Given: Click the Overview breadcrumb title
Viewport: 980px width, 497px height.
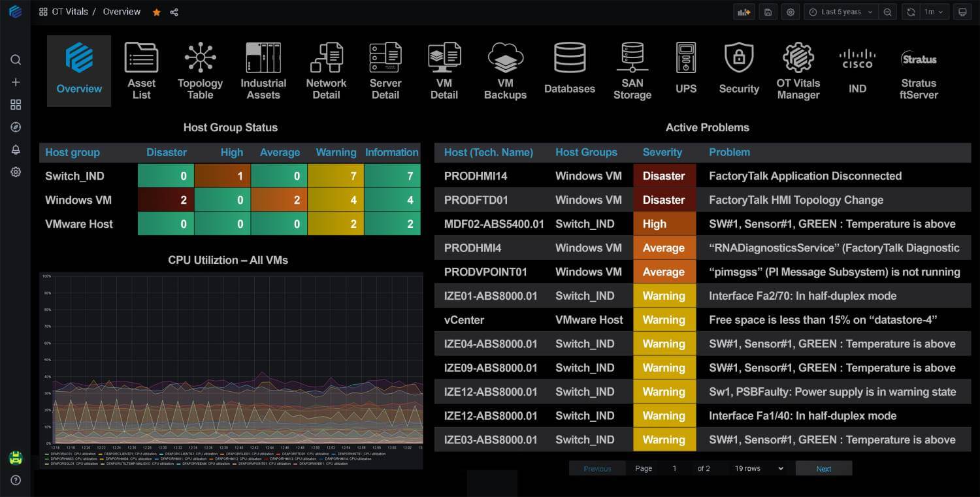Looking at the screenshot, I should [x=122, y=12].
